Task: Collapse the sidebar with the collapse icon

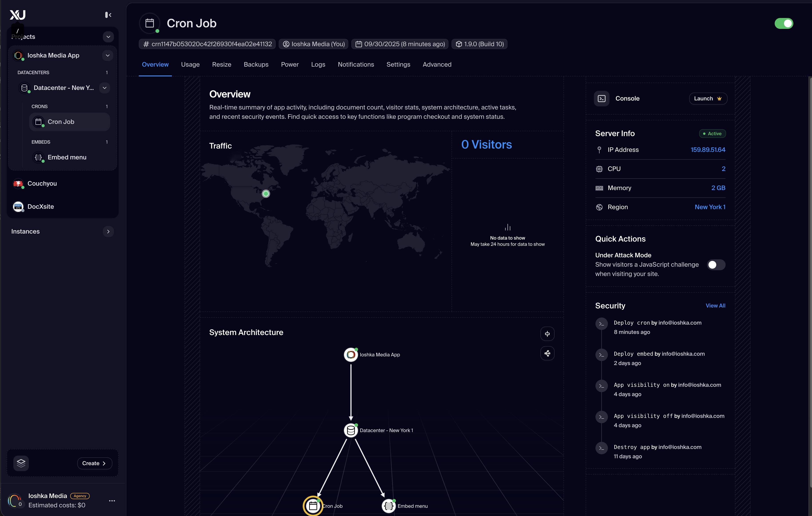Action: point(108,15)
